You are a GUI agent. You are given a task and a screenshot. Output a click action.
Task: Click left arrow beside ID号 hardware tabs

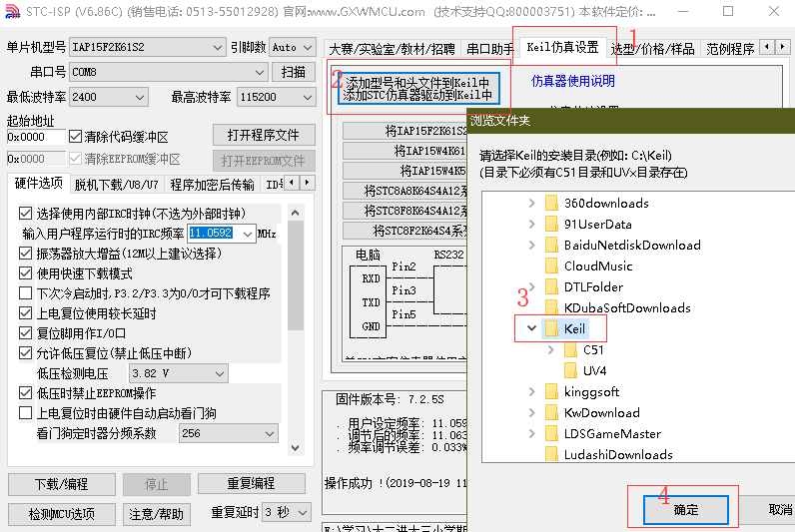(292, 183)
